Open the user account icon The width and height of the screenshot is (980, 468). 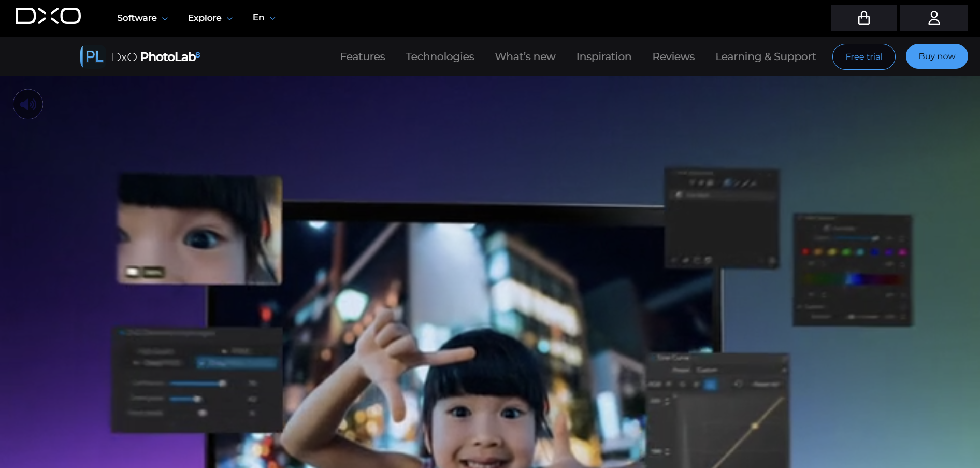click(x=934, y=18)
